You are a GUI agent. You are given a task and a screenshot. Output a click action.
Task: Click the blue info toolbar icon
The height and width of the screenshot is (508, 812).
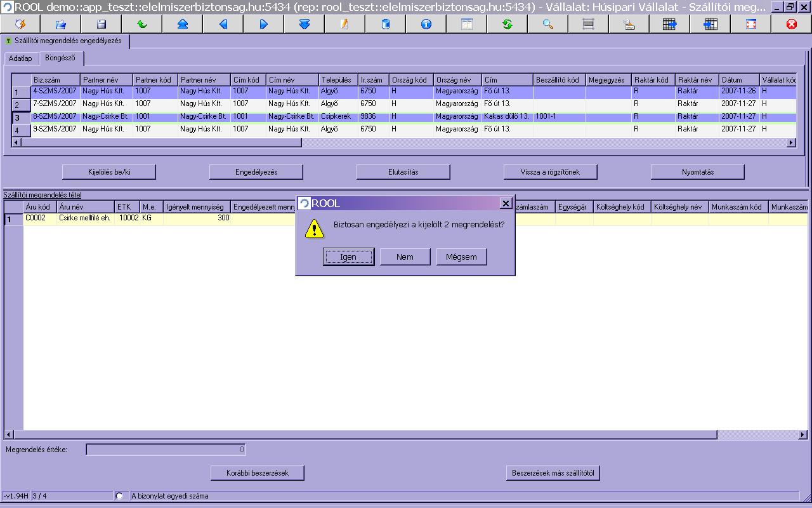point(426,24)
